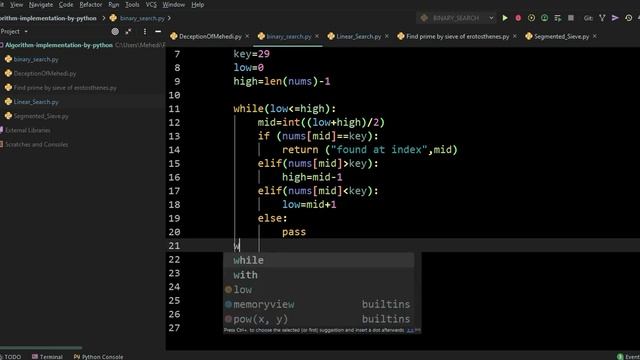Run the BINARY_SEARCH configuration with green play icon
Image resolution: width=640 pixels, height=360 pixels.
tap(505, 18)
